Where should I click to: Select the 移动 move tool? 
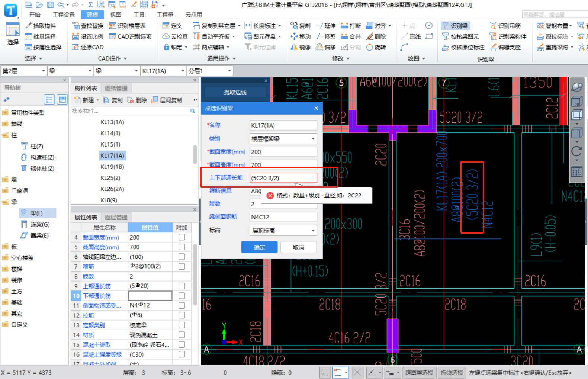tap(301, 36)
